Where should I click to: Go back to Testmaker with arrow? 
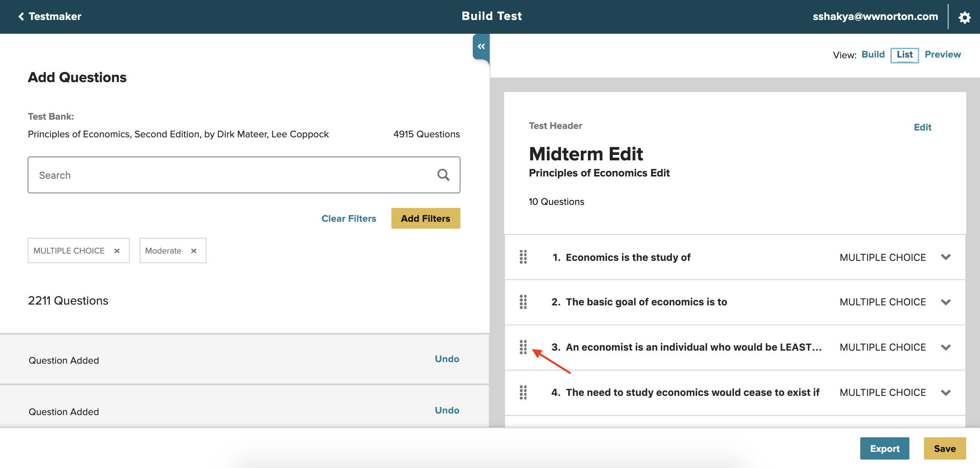[21, 16]
